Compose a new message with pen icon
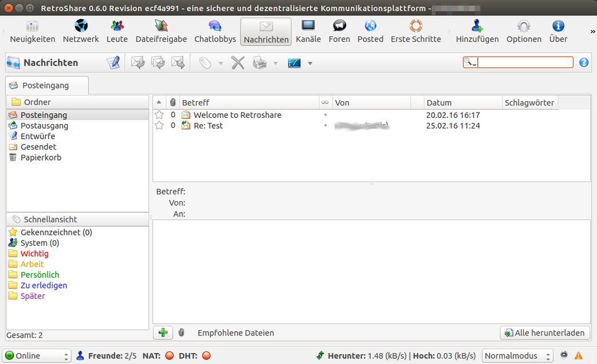 tap(113, 62)
